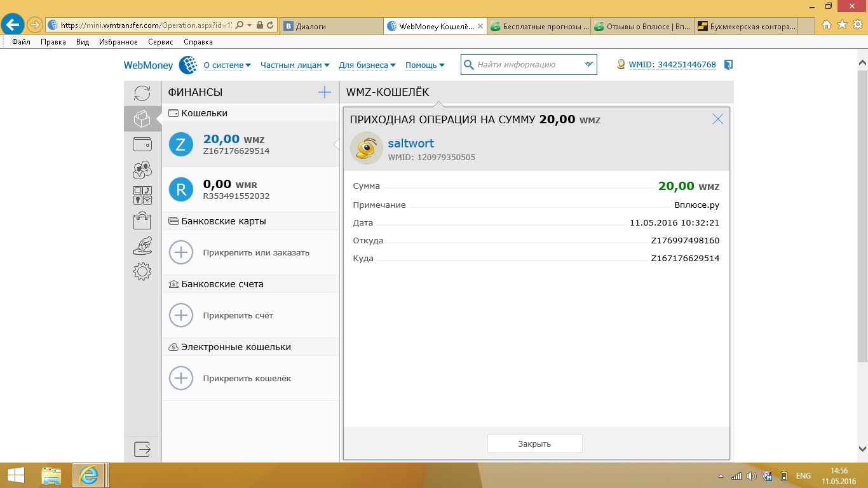This screenshot has width=868, height=488.
Task: Expand the О системе dropdown menu
Action: coord(227,65)
